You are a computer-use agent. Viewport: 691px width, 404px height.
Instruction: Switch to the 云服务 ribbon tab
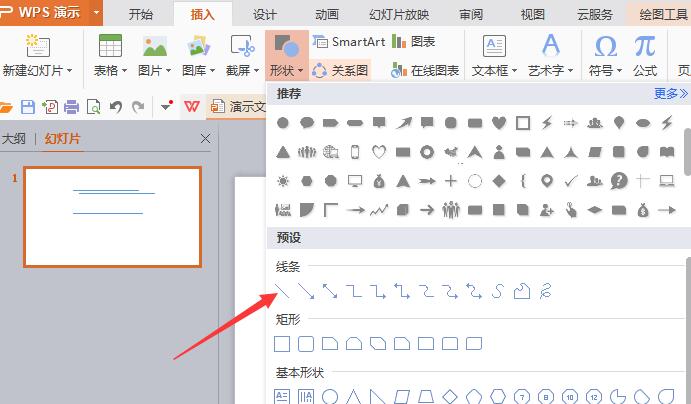pyautogui.click(x=594, y=14)
